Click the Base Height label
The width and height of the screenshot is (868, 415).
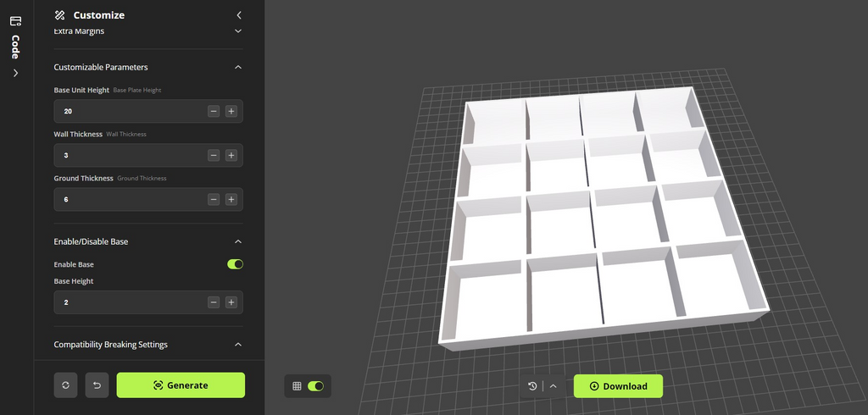point(74,281)
